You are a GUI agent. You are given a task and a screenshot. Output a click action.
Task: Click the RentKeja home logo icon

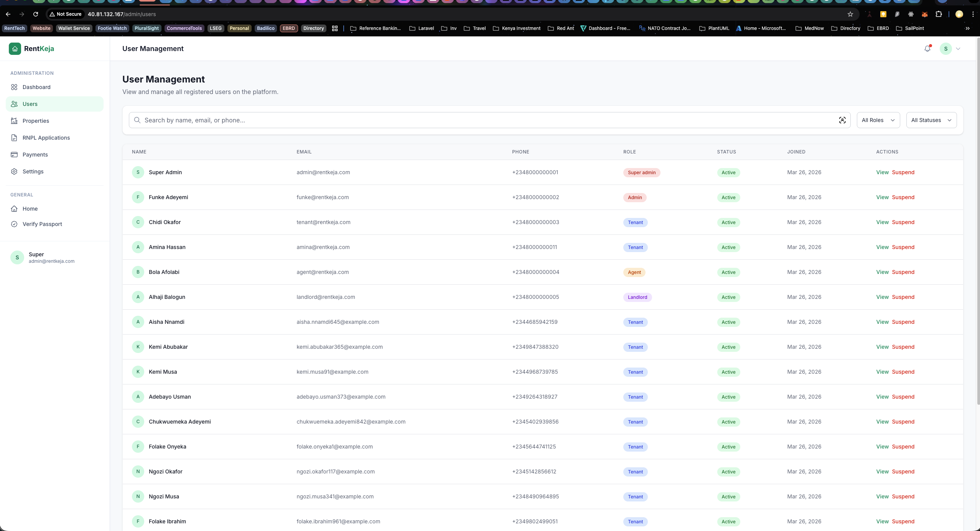pyautogui.click(x=15, y=49)
